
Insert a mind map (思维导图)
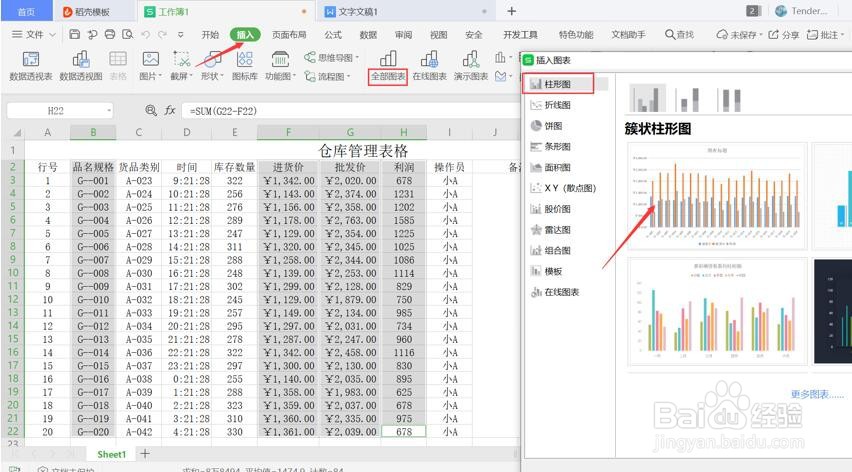(x=331, y=58)
